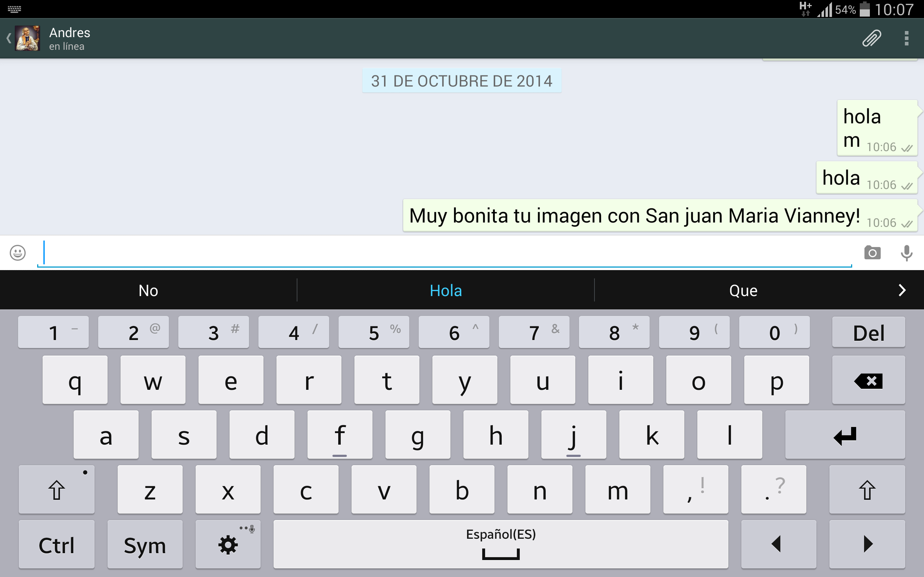The height and width of the screenshot is (577, 924).
Task: Take a photo with the camera icon
Action: (x=873, y=253)
